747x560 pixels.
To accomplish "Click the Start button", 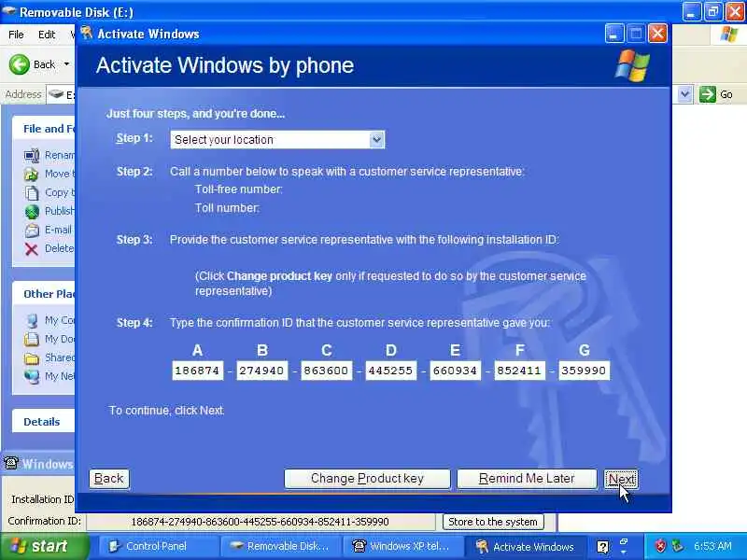I will point(43,546).
